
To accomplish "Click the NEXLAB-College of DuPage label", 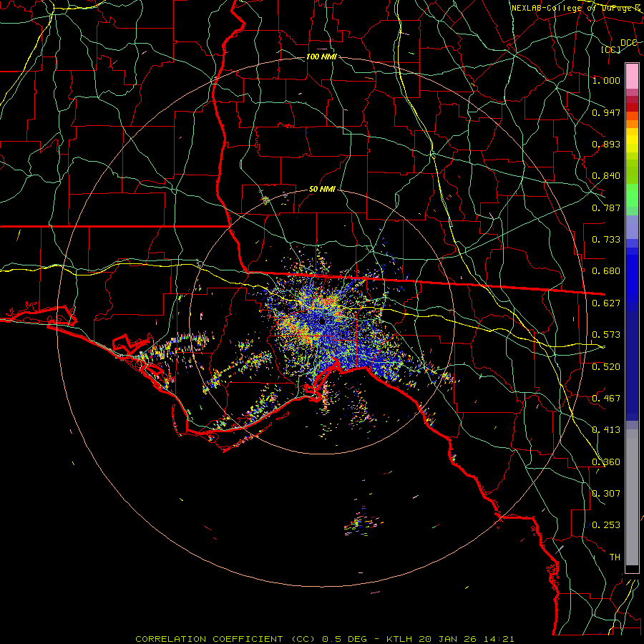I will [x=575, y=8].
